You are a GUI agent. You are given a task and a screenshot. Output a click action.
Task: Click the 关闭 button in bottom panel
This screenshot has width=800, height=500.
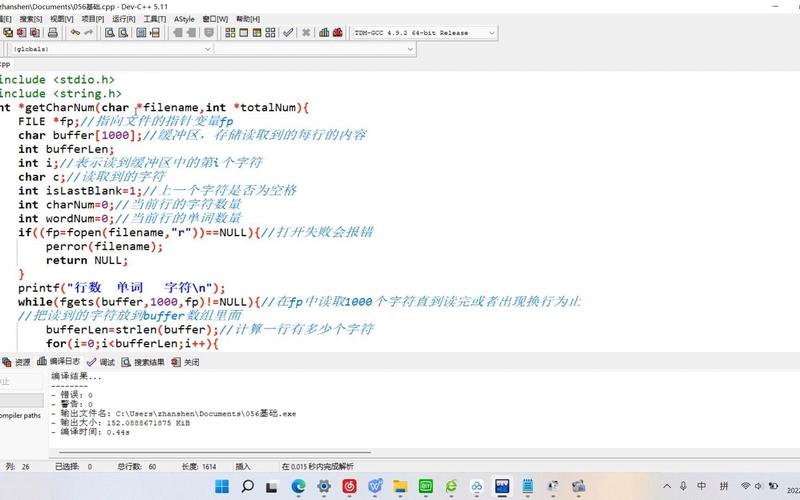[190, 362]
